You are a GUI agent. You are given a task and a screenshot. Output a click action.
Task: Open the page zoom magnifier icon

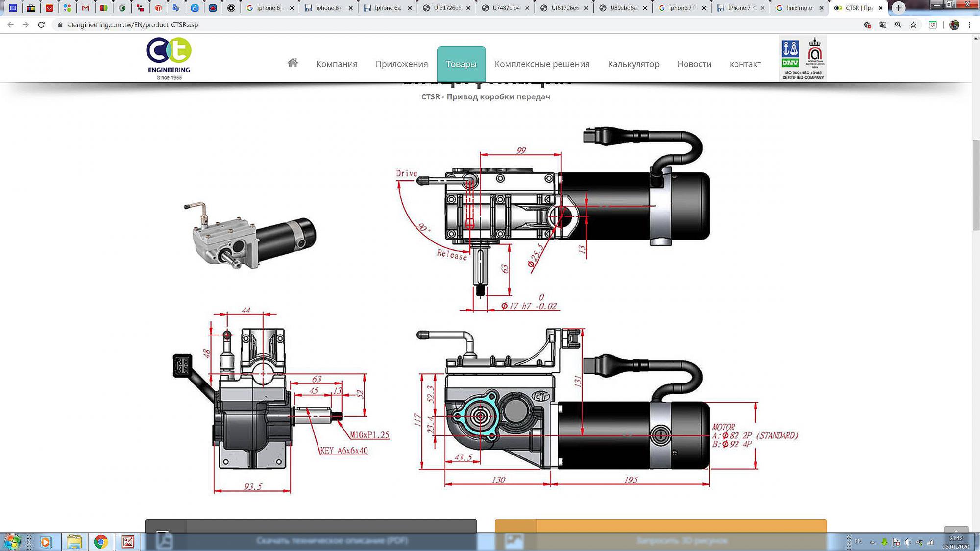(898, 25)
